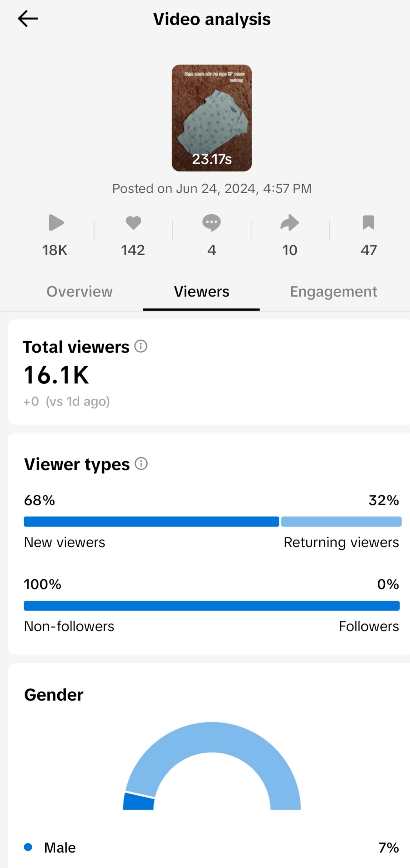Tap the bookmark saves icon

coord(368,223)
